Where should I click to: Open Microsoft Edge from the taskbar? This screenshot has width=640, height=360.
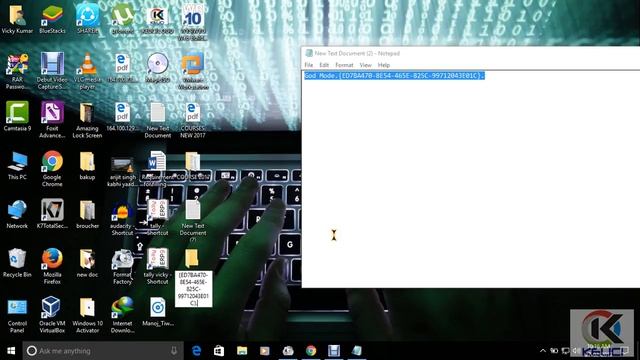pyautogui.click(x=196, y=351)
